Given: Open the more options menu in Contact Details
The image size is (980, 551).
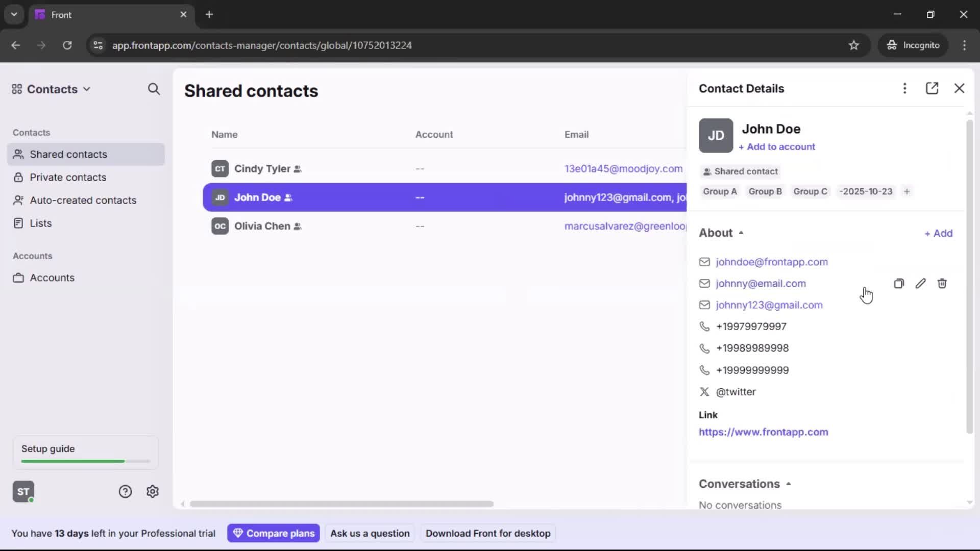Looking at the screenshot, I should (904, 88).
